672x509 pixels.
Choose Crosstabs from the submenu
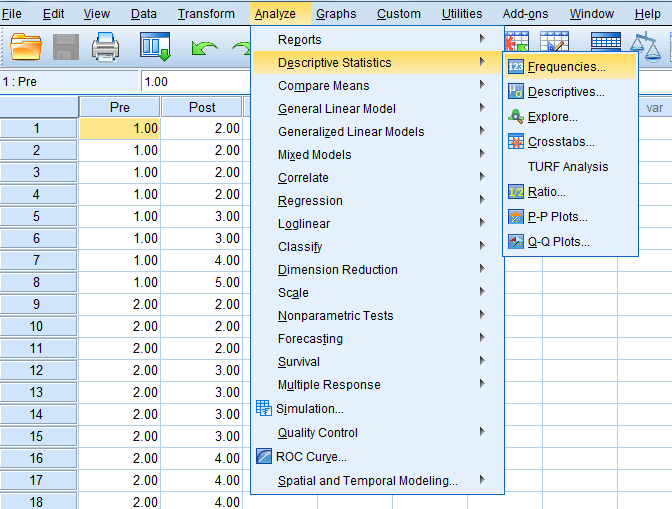[560, 142]
